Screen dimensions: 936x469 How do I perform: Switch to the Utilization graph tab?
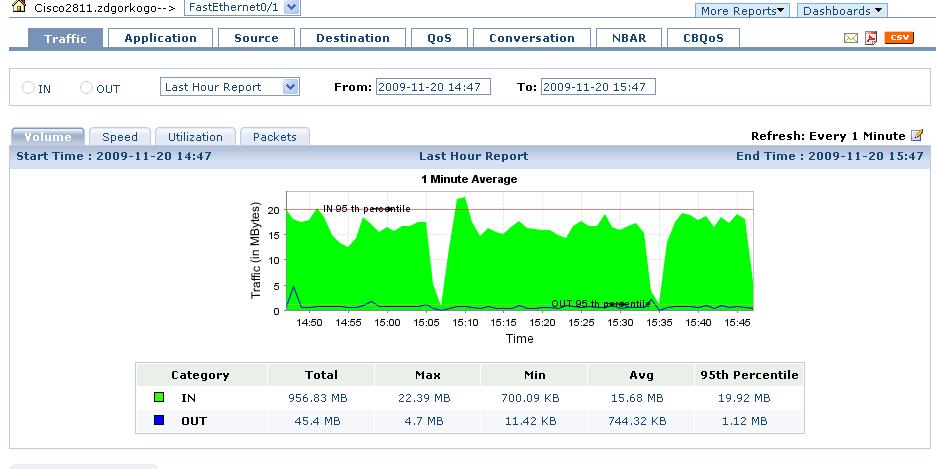(195, 137)
